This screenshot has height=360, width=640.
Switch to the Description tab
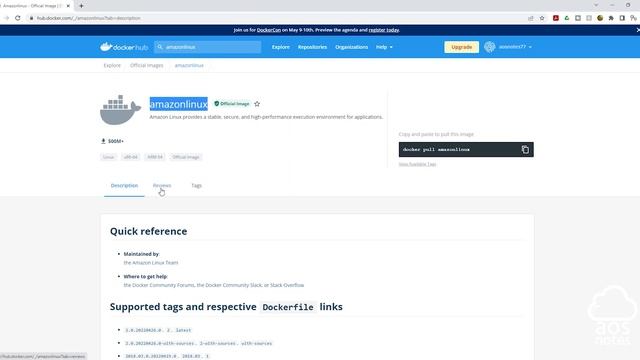pos(124,185)
